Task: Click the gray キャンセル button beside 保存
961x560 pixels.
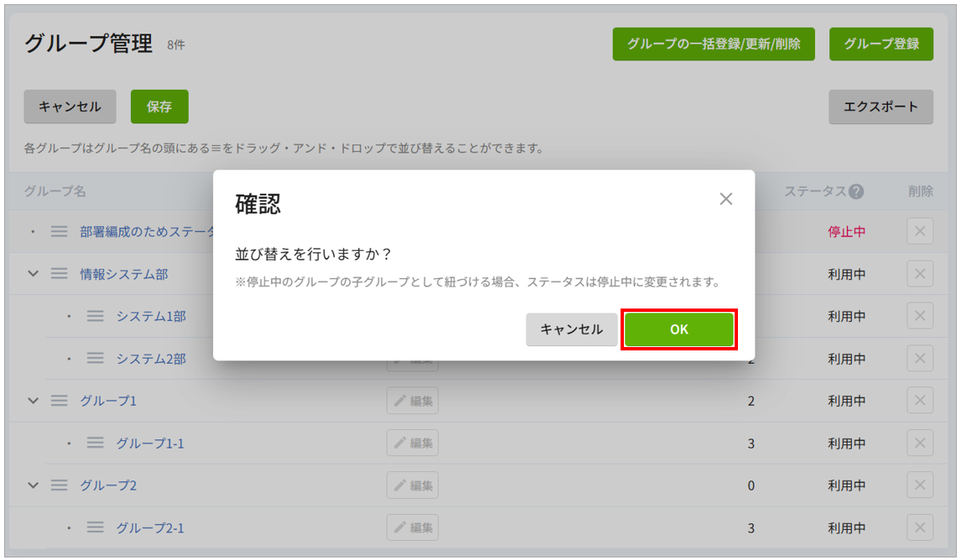Action: coord(70,106)
